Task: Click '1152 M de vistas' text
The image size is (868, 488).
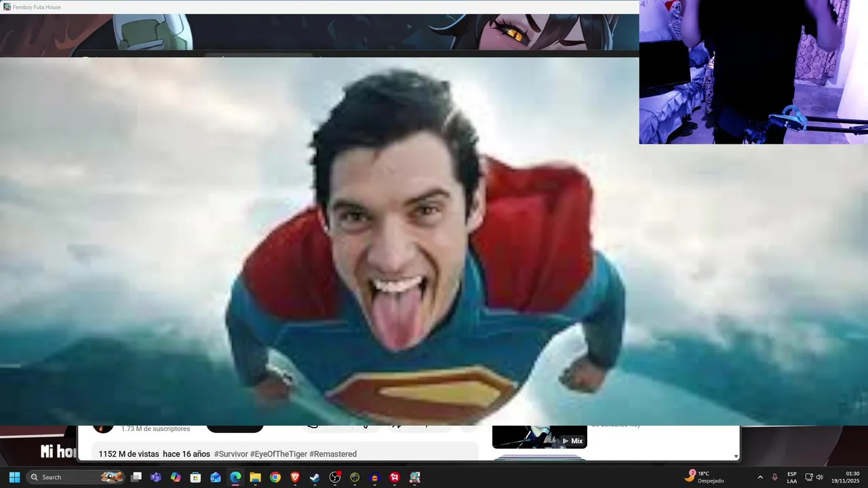Action: [129, 454]
